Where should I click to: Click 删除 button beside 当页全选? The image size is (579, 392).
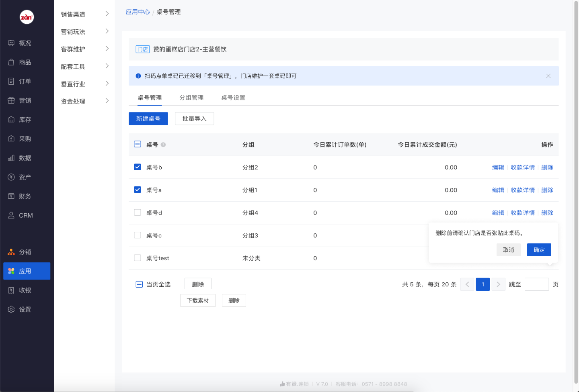click(198, 284)
